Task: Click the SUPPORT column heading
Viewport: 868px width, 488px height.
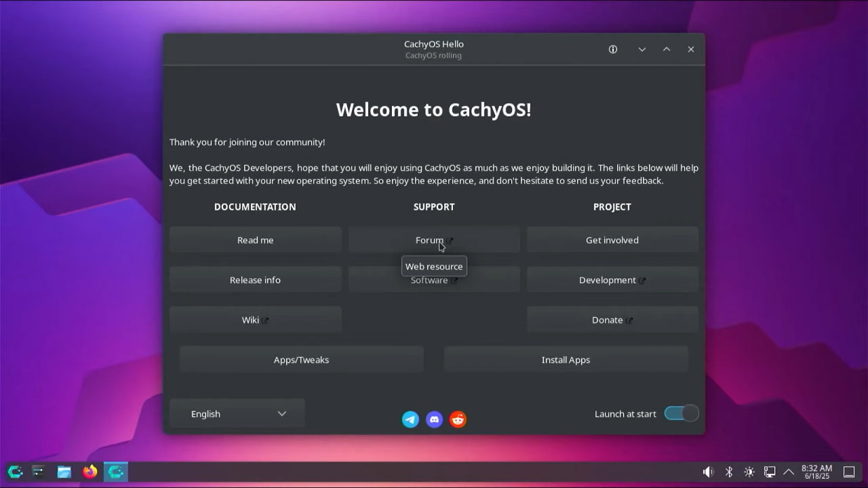Action: tap(434, 206)
